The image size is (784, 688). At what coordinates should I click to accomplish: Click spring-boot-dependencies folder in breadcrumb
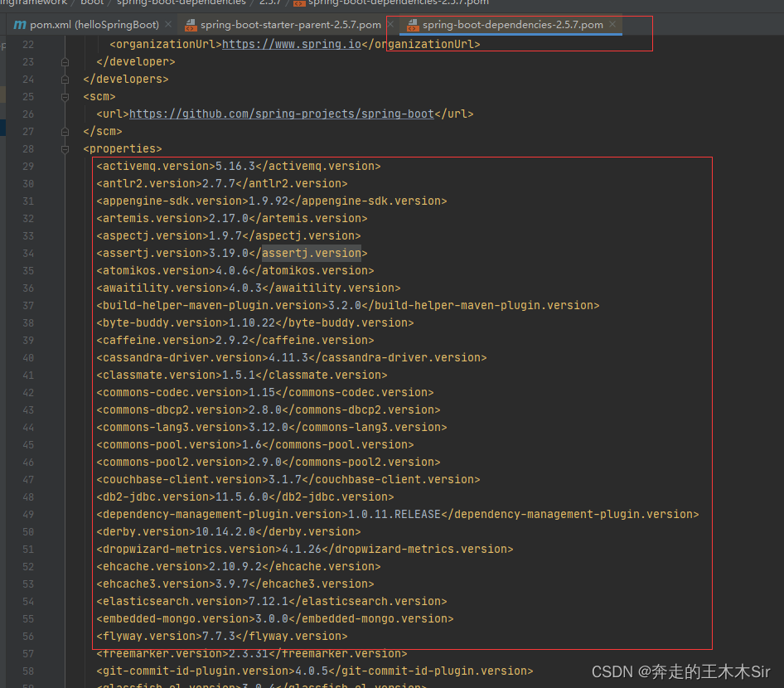pyautogui.click(x=181, y=2)
